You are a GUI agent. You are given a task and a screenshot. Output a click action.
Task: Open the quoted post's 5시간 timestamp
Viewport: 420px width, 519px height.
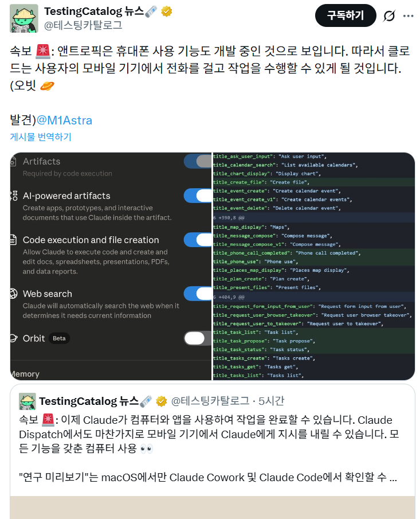271,401
